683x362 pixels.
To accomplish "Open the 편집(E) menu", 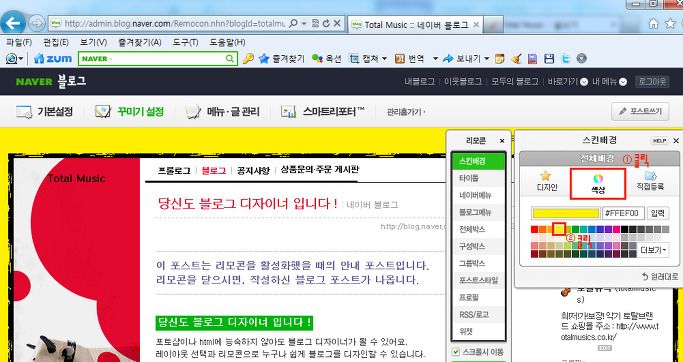I will pyautogui.click(x=56, y=42).
